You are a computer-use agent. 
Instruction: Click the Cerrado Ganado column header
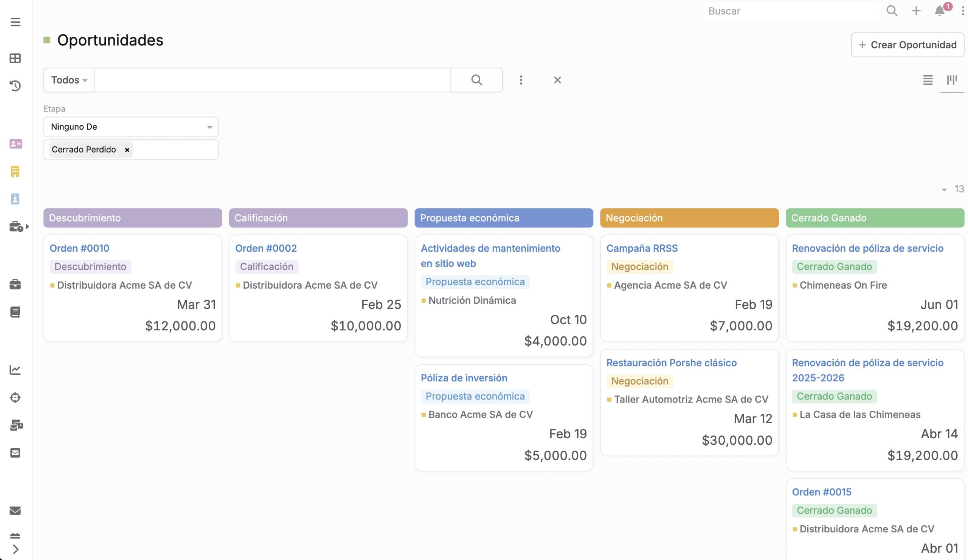875,218
